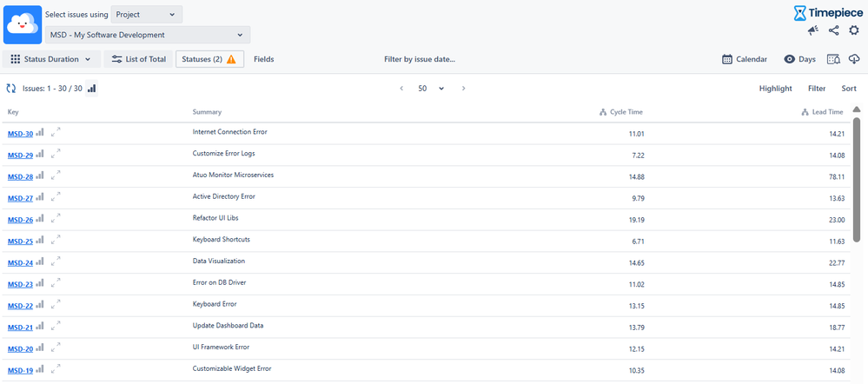Show bar chart for MSD-26

point(40,220)
